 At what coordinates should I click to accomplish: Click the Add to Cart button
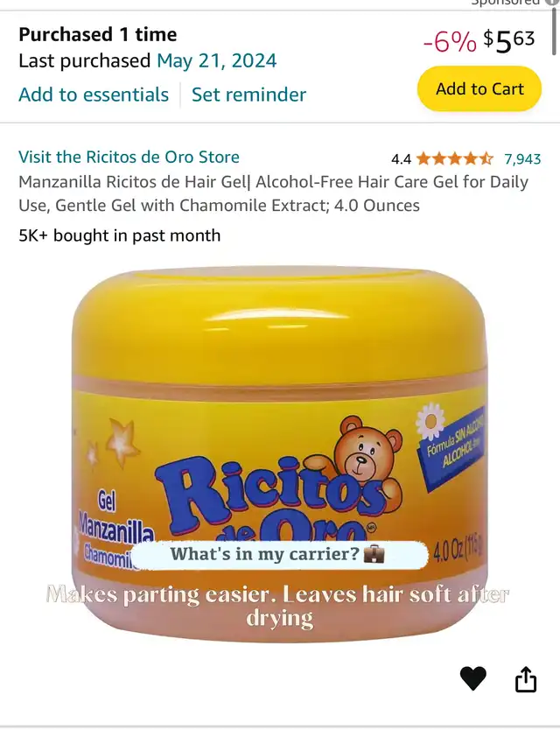tap(479, 88)
